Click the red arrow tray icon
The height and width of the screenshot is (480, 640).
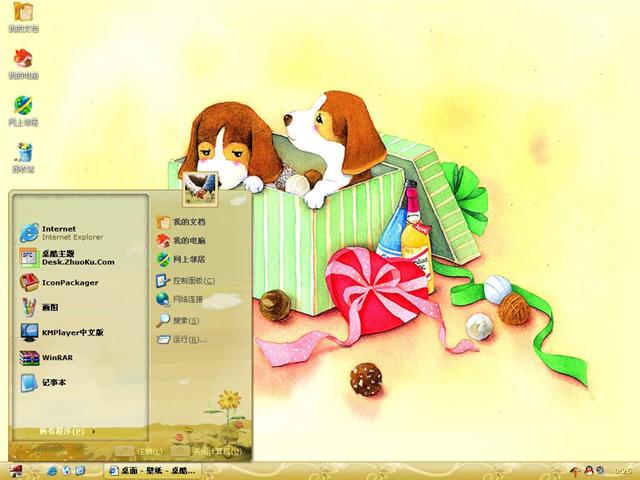pos(575,471)
